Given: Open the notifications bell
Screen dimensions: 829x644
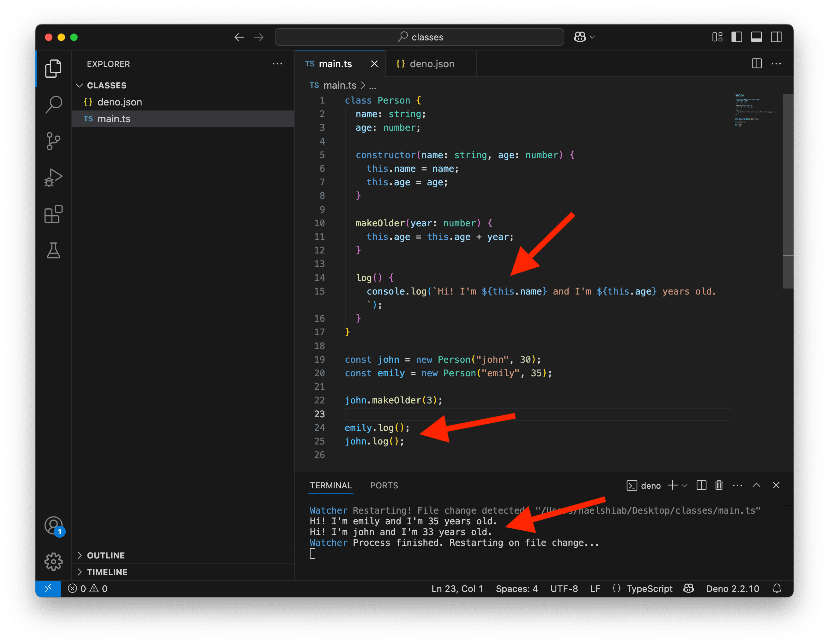Looking at the screenshot, I should [x=777, y=589].
